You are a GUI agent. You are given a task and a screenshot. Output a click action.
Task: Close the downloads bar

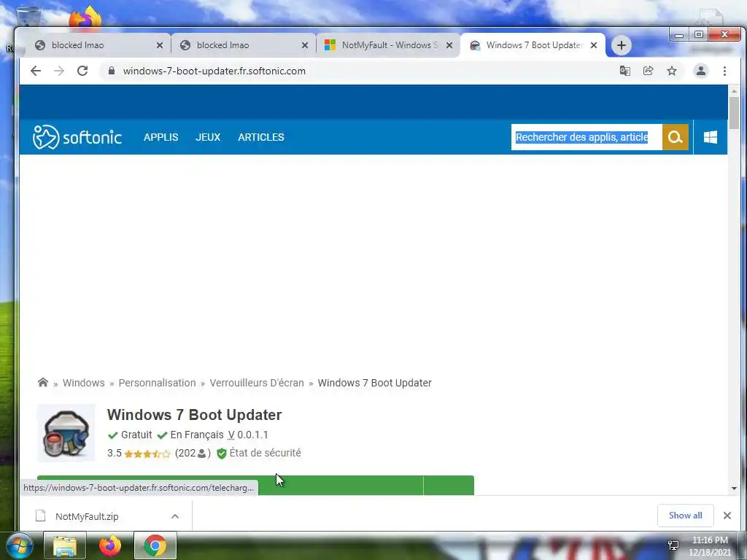727,516
